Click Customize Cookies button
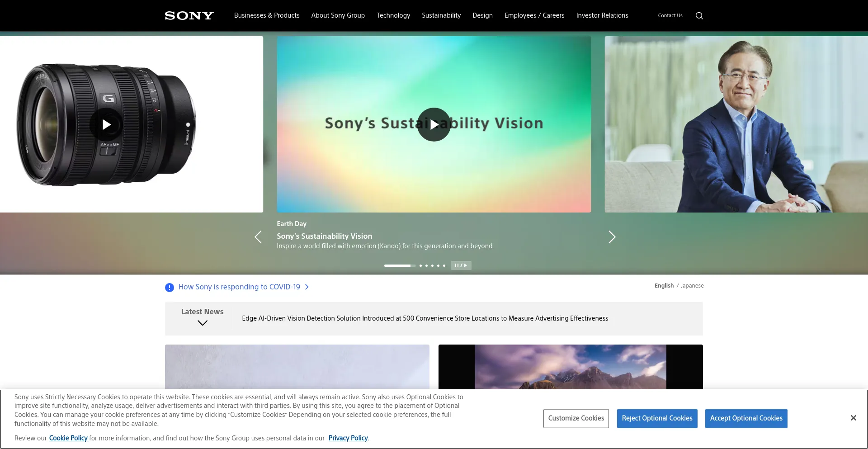Screen dimensions: 868x449 (576, 418)
